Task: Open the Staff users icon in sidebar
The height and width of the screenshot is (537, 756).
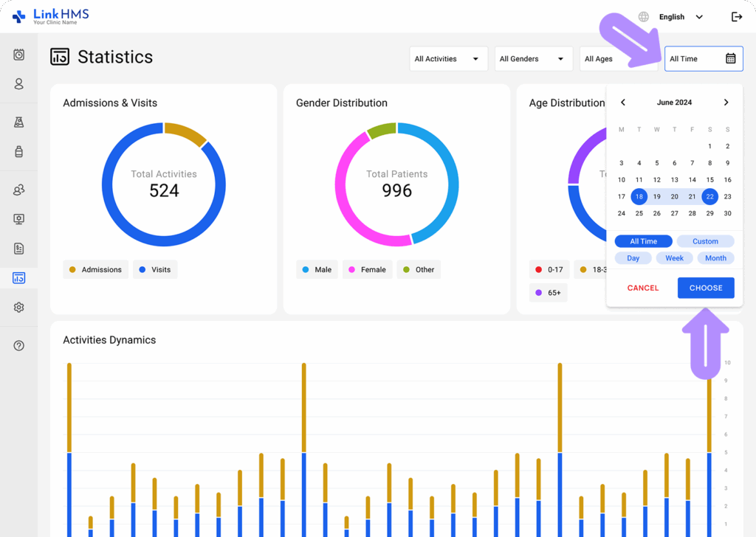Action: (x=18, y=190)
